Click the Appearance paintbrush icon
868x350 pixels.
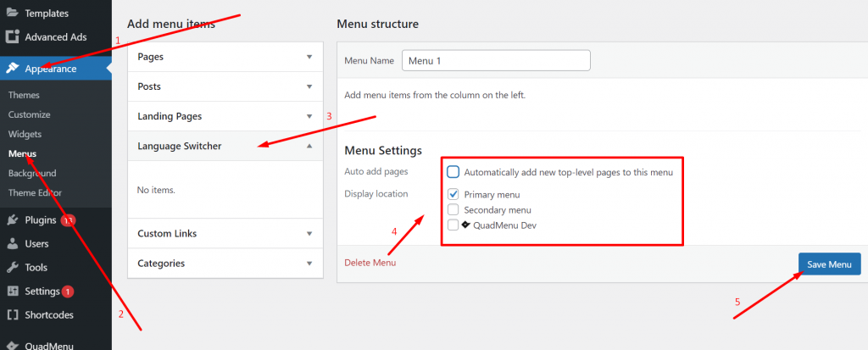click(12, 69)
